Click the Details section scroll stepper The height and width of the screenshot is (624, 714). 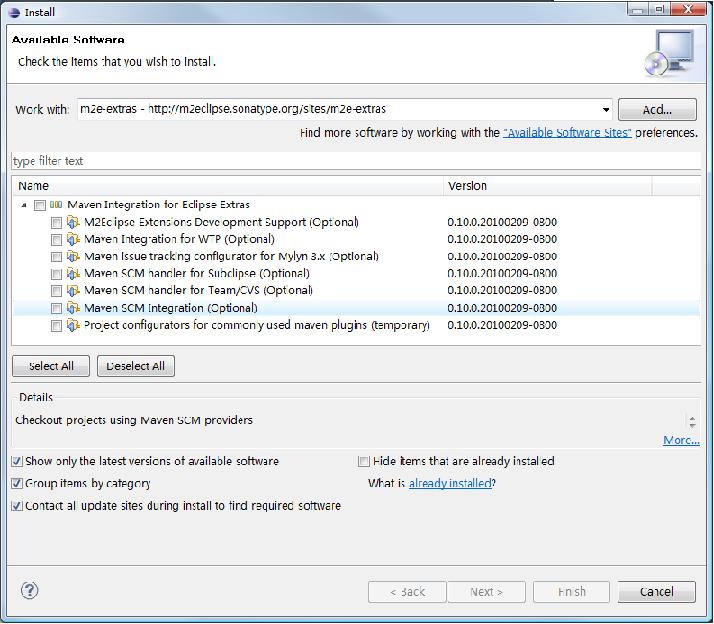[691, 421]
